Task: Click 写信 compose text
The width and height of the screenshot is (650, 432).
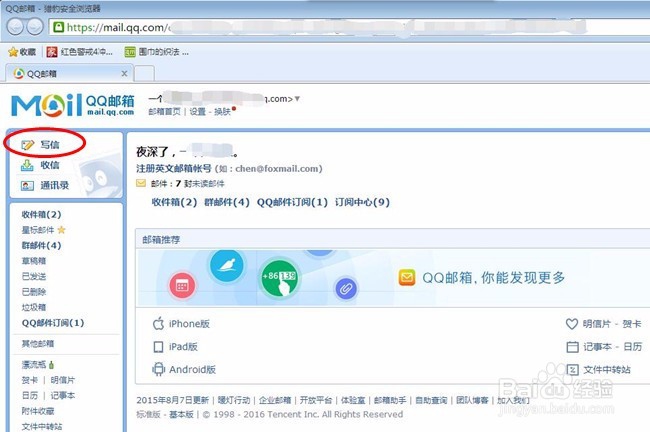Action: coord(50,145)
